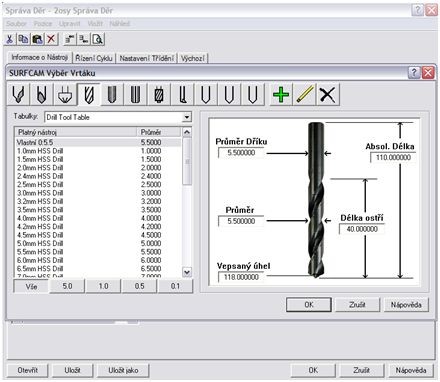Click the tool list scroll-up arrow

coord(187,132)
